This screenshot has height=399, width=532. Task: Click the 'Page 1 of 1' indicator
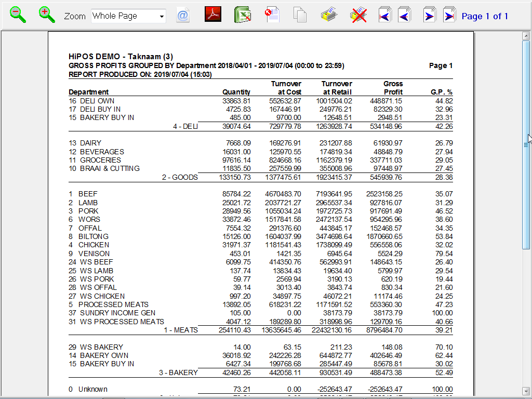(x=485, y=16)
